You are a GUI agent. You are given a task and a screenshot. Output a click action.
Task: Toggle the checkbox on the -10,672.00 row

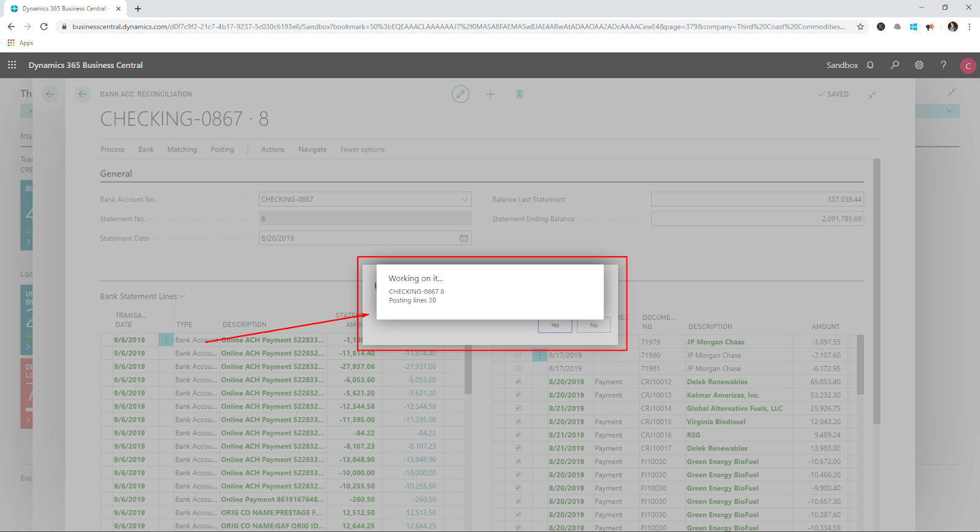(x=518, y=462)
